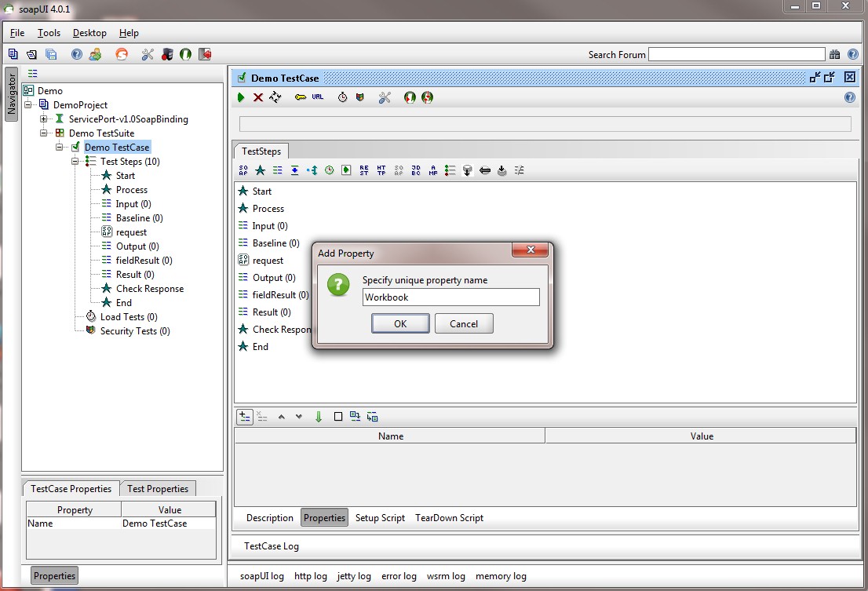Run the Demo TestCase with the green play icon
The width and height of the screenshot is (868, 591).
pos(241,97)
